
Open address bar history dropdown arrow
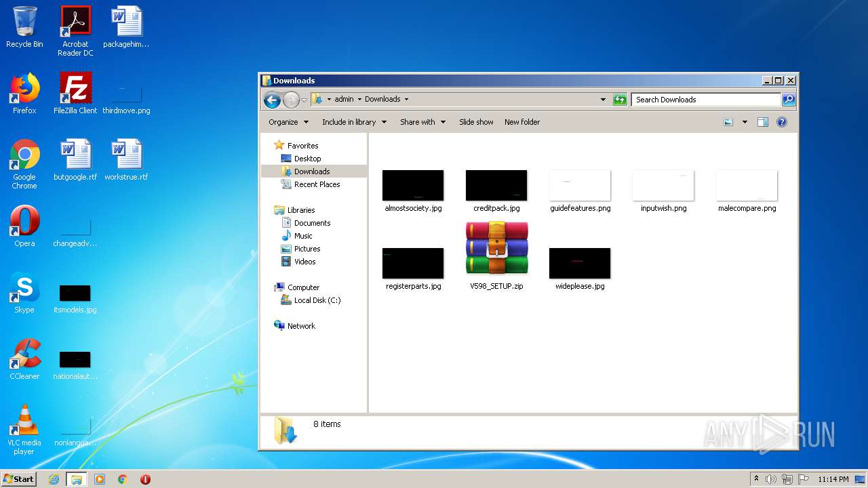[603, 100]
